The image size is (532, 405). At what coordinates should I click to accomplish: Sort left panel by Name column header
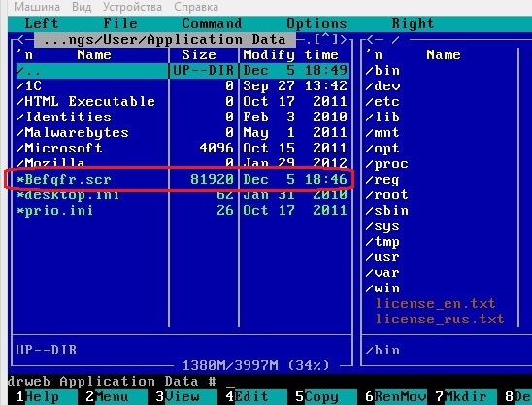pos(94,55)
